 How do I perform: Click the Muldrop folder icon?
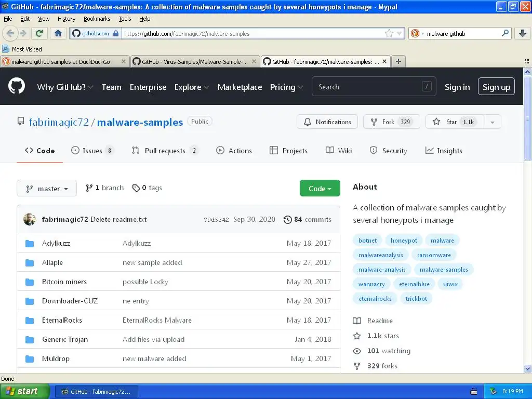point(30,358)
